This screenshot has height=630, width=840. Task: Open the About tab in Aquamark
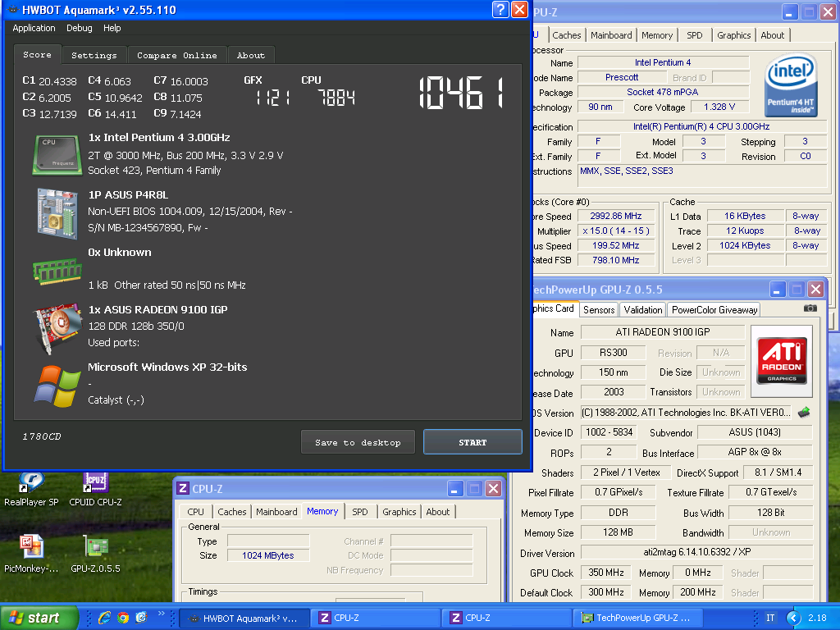tap(251, 55)
